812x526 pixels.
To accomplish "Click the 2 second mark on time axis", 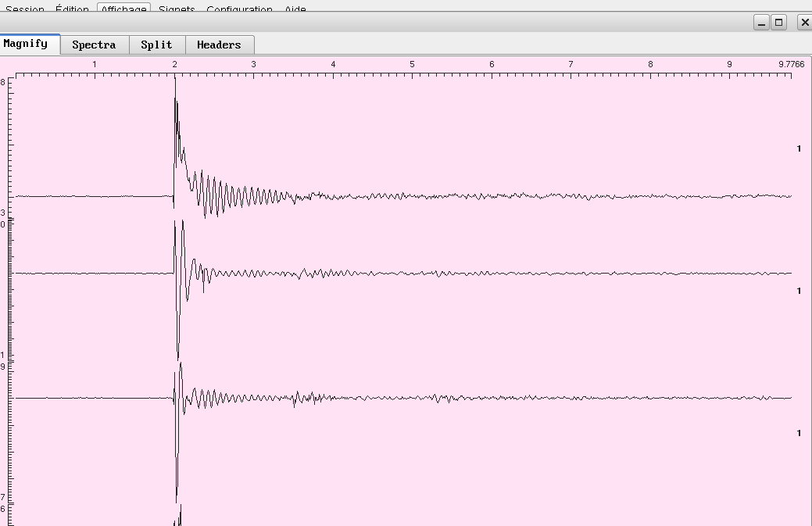I will point(174,64).
